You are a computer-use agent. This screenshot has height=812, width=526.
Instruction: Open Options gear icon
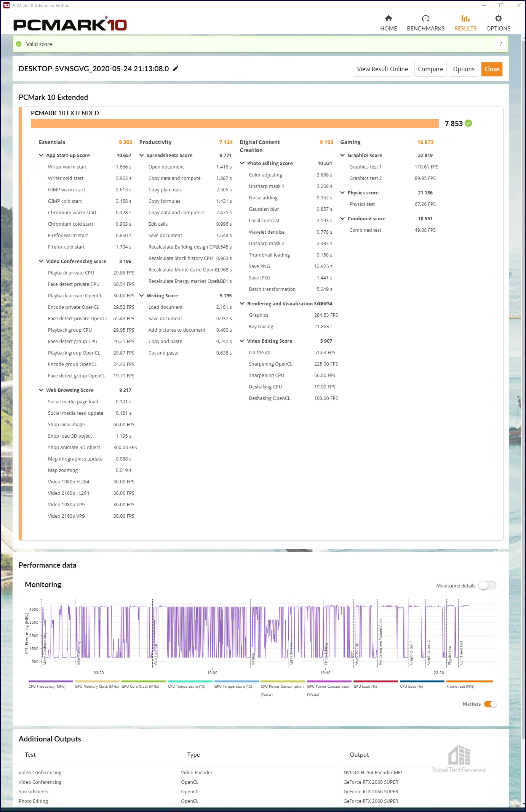tap(498, 18)
